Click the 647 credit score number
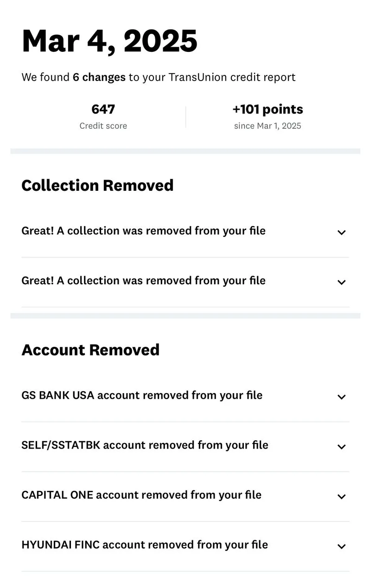 coord(103,109)
